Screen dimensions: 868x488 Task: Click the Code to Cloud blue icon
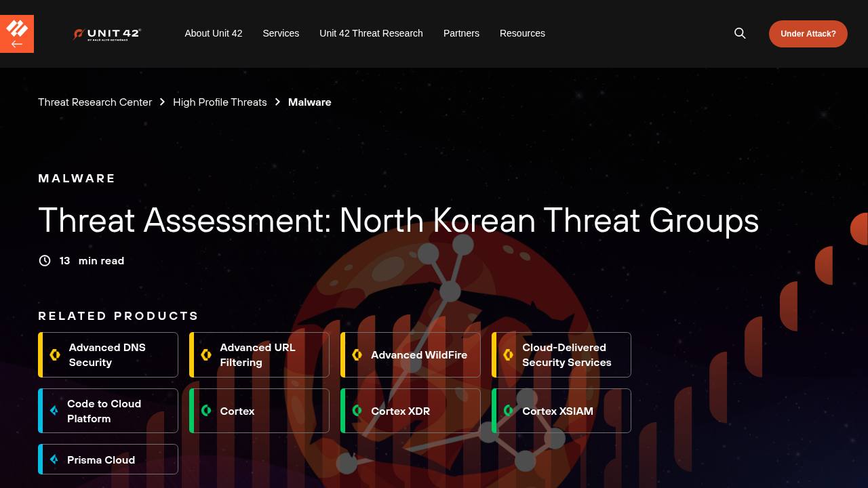(x=54, y=411)
